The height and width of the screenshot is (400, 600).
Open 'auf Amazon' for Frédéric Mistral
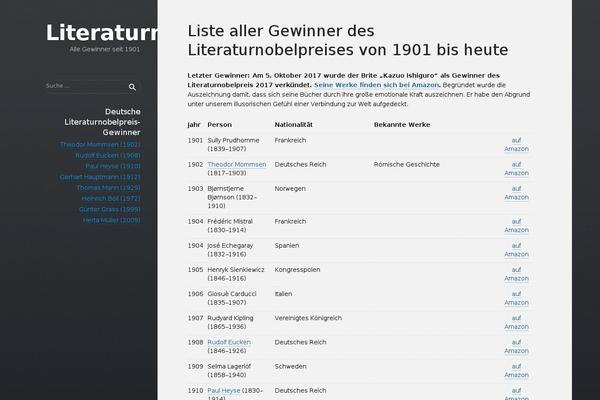click(516, 226)
